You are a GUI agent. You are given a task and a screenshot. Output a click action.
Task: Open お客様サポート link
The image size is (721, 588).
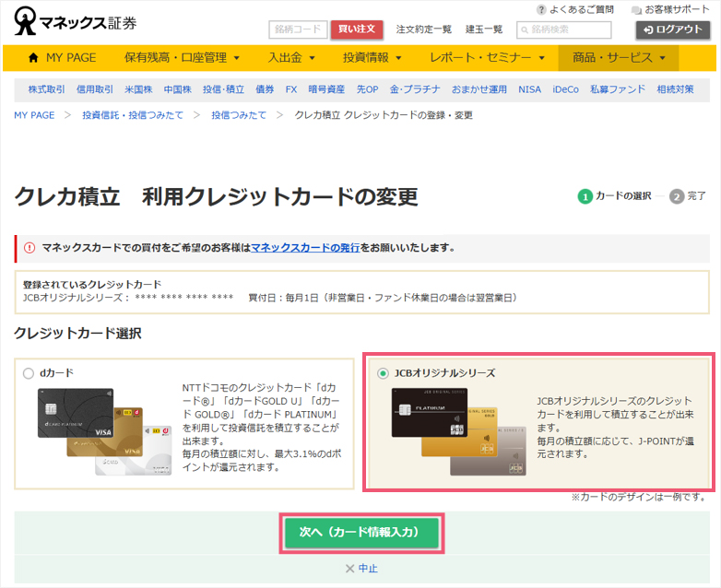tap(677, 9)
